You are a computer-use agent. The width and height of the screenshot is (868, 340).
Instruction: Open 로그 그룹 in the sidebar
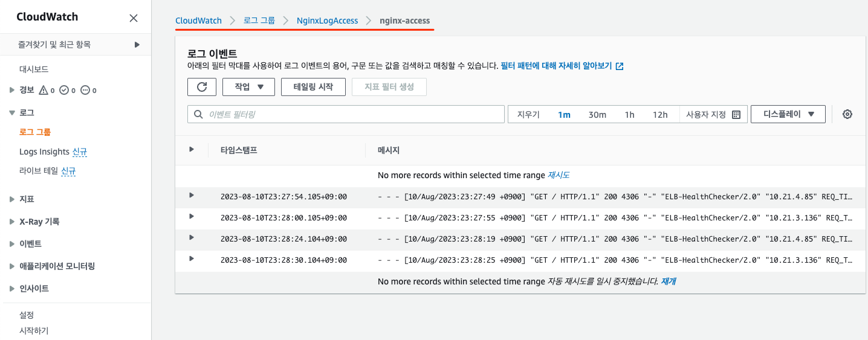click(35, 132)
